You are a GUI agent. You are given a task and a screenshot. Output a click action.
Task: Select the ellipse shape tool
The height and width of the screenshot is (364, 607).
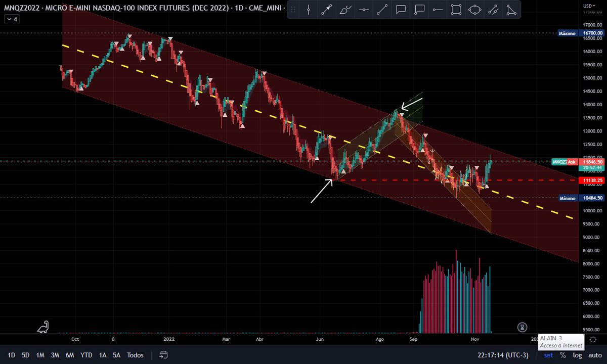click(474, 10)
